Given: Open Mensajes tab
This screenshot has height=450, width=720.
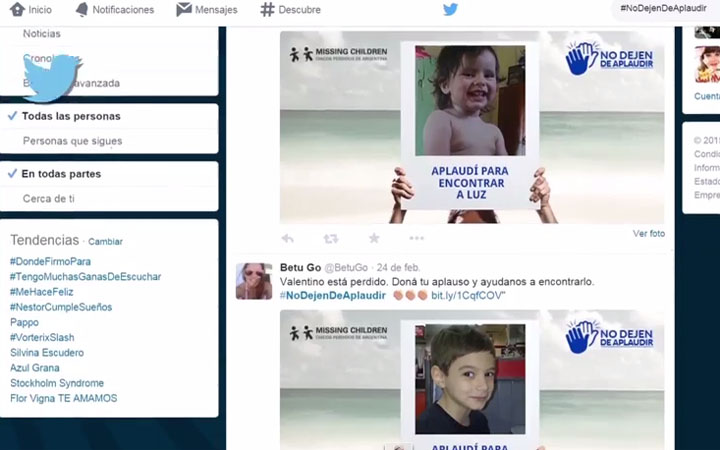Looking at the screenshot, I should coord(207,9).
